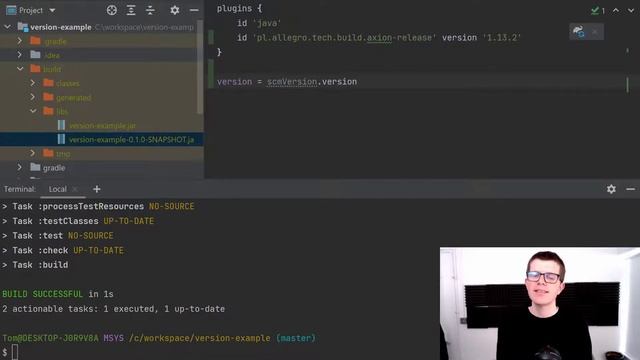Collapse the build folder
The width and height of the screenshot is (640, 360).
(20, 69)
